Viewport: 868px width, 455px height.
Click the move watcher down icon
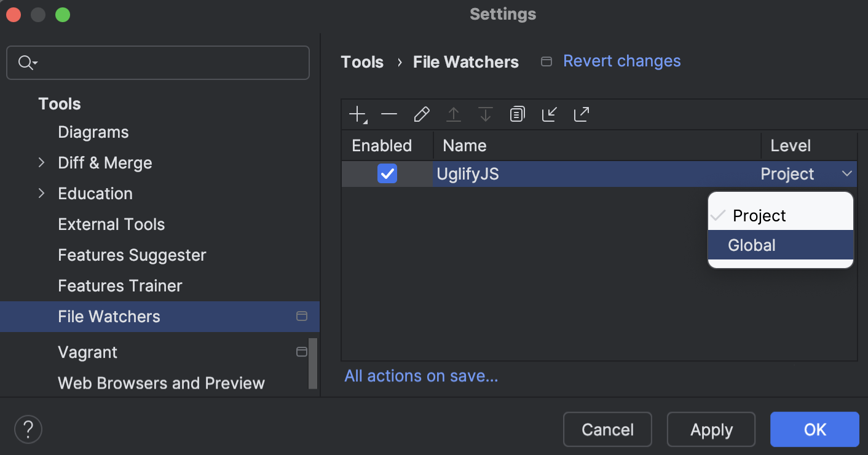[x=485, y=114]
